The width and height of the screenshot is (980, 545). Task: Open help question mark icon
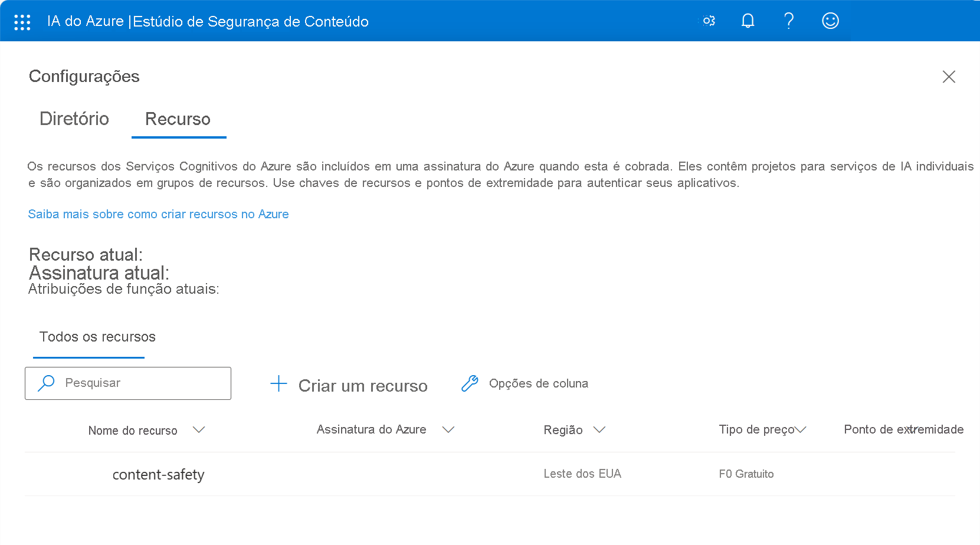coord(789,21)
